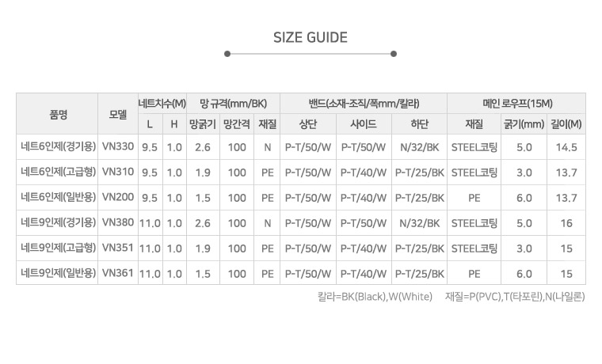
Task: Click the 모델 column header
Action: click(x=117, y=114)
